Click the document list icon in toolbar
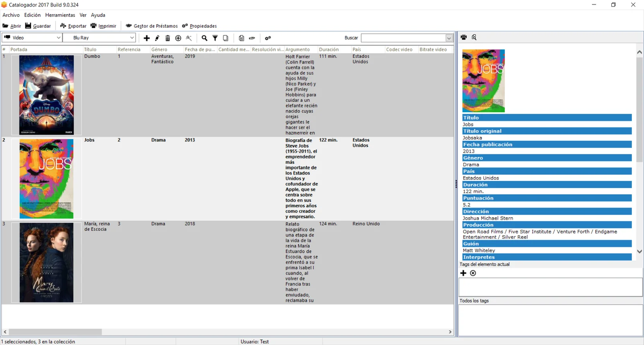The width and height of the screenshot is (644, 345). pos(241,38)
